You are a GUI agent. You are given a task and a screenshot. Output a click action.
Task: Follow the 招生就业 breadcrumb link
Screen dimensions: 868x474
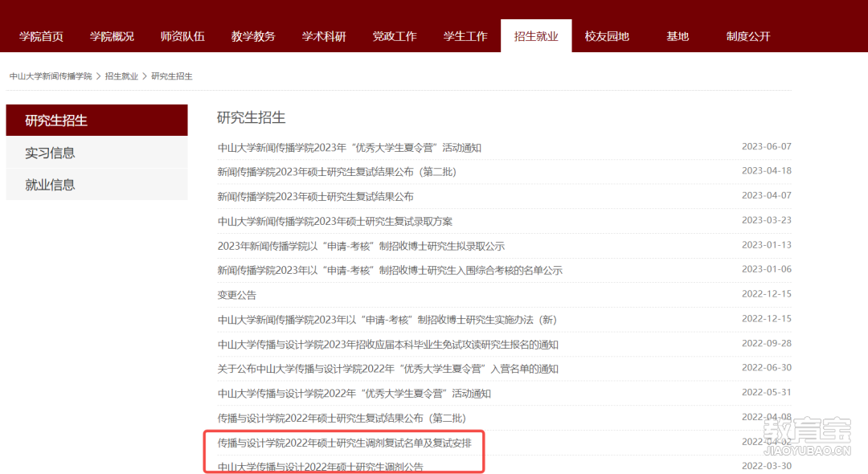[x=121, y=76]
